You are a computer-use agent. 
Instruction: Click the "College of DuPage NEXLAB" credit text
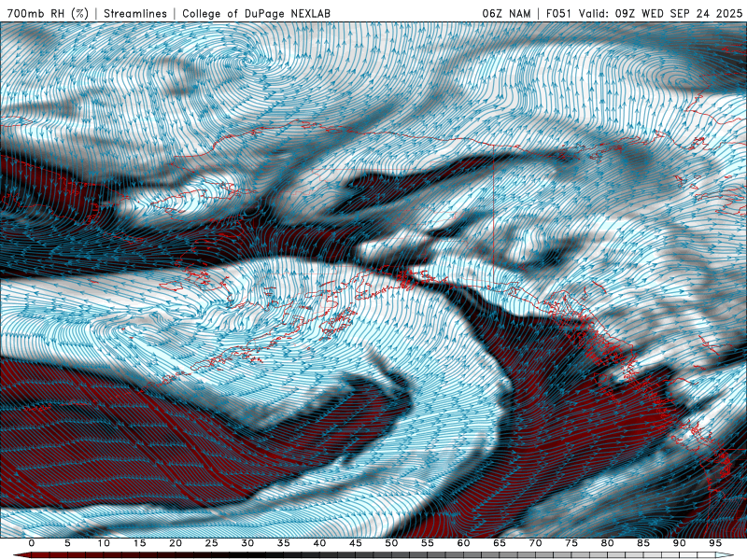[256, 13]
